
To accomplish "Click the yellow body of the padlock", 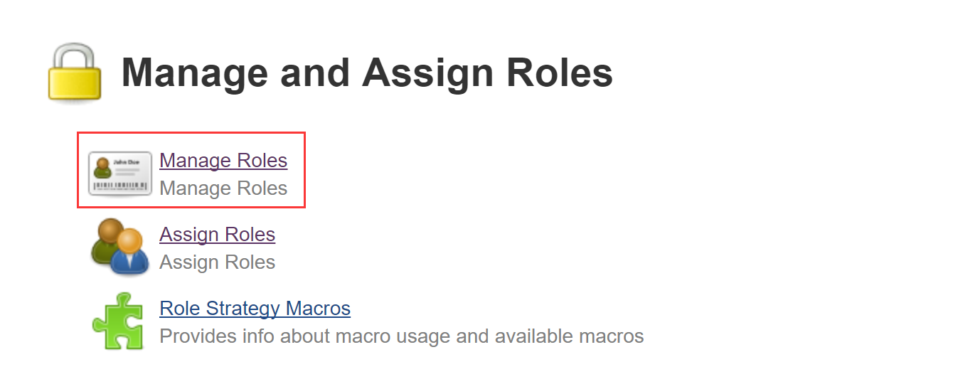I will pyautogui.click(x=75, y=82).
